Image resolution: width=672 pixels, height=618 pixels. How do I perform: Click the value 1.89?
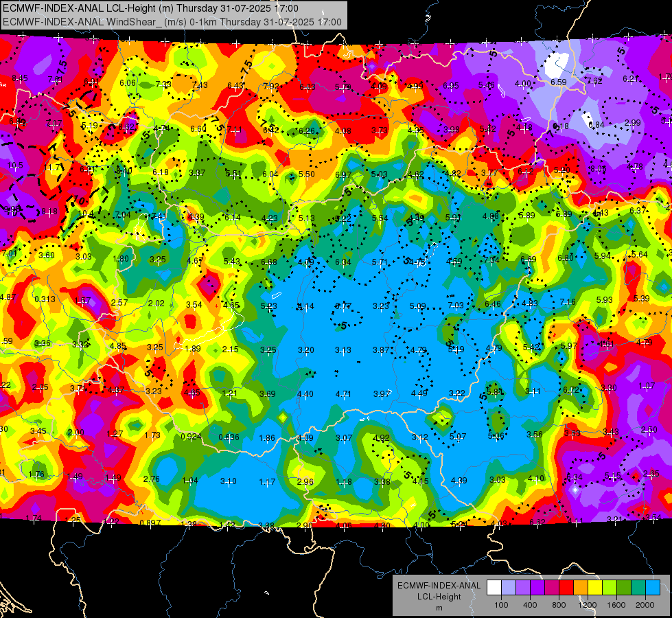tap(193, 349)
